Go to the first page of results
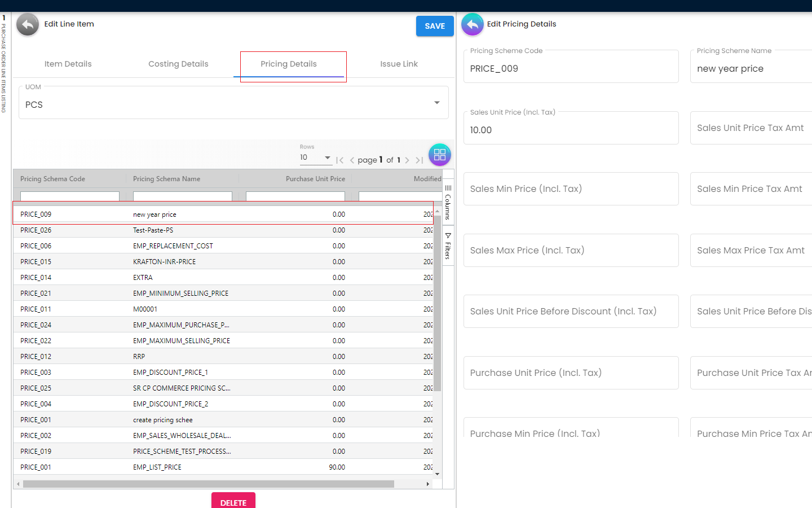 point(339,160)
